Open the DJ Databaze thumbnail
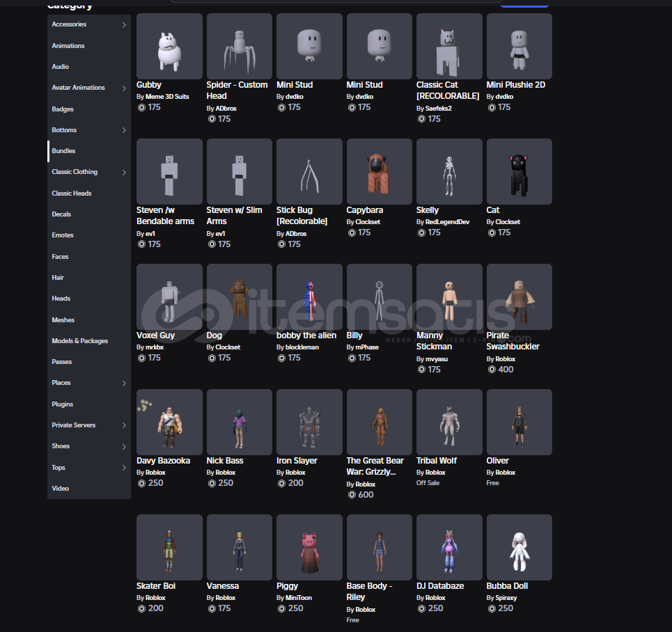The image size is (672, 632). pos(449,548)
